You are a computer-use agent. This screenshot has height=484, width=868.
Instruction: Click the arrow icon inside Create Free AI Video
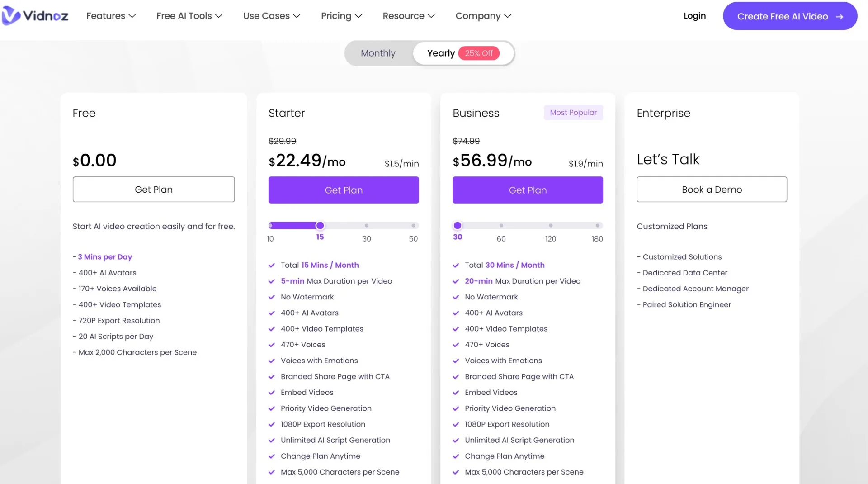[840, 16]
